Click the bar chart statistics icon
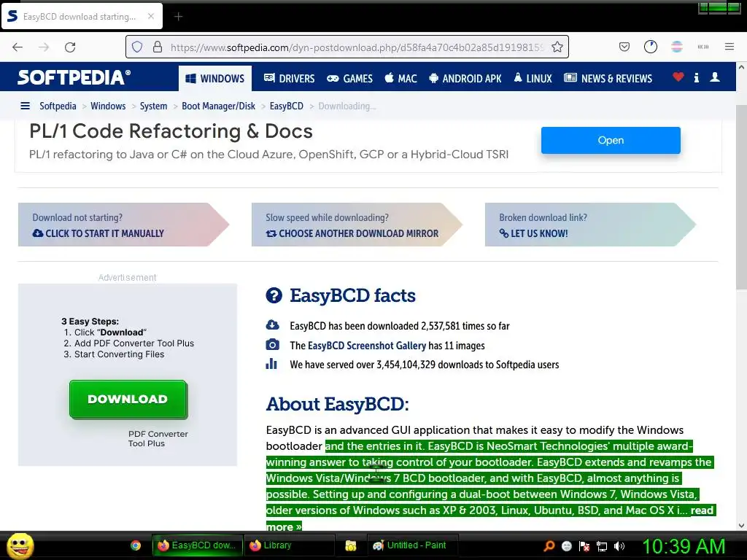Screen dimensions: 747x560 (271, 364)
